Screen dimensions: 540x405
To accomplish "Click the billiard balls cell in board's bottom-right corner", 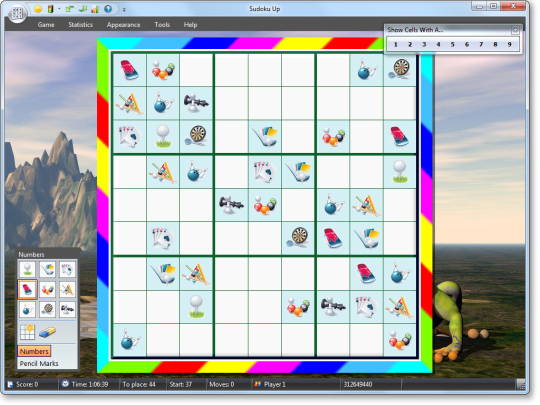I will coord(399,340).
